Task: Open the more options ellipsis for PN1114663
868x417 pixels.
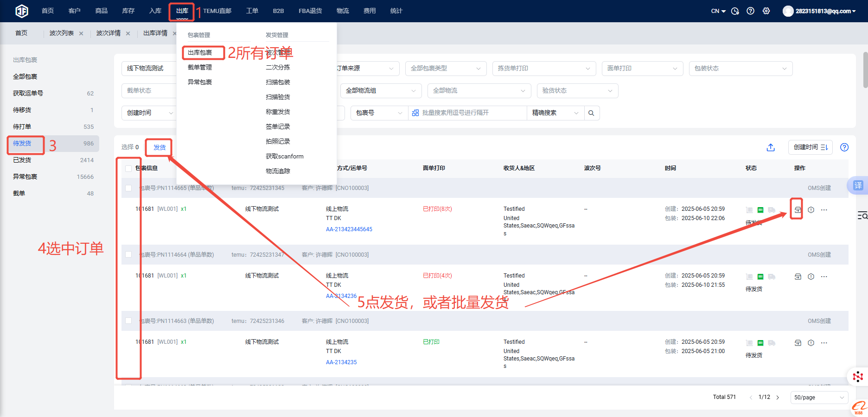Action: tap(824, 343)
